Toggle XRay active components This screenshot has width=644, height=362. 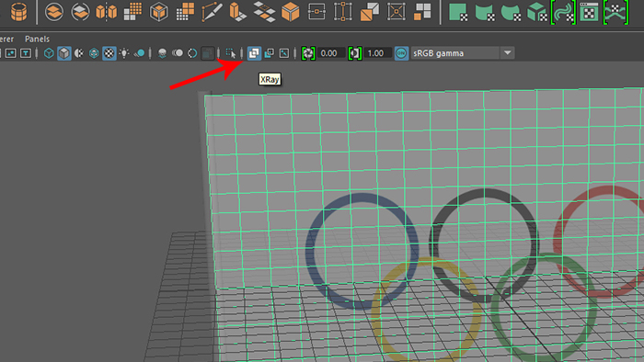[269, 53]
